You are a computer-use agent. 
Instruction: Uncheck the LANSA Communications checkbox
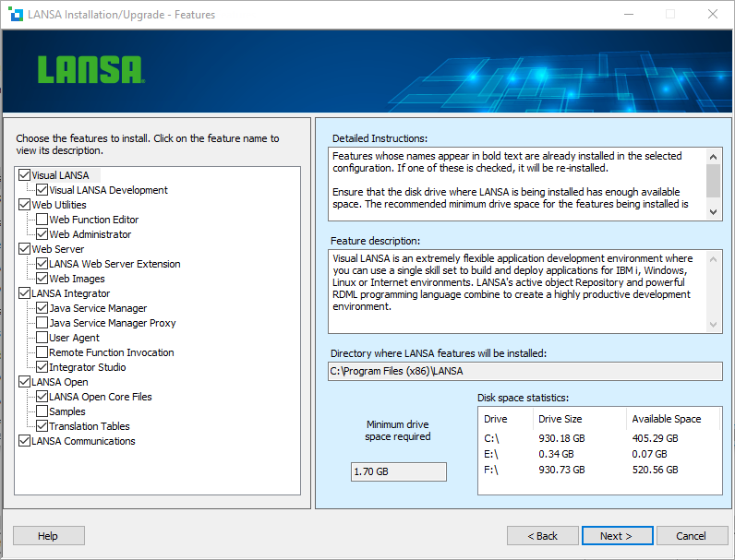coord(25,441)
